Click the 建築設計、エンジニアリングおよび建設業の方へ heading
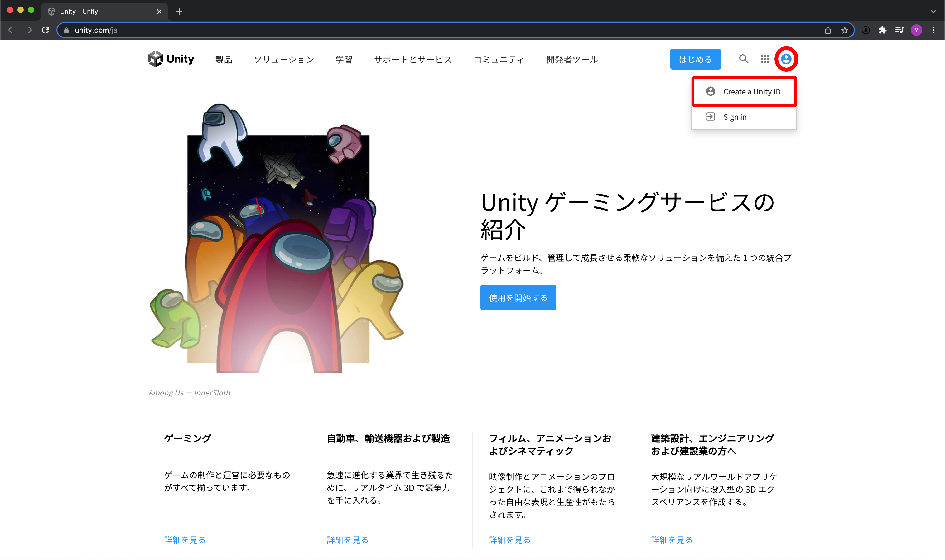This screenshot has width=945, height=560. [712, 445]
